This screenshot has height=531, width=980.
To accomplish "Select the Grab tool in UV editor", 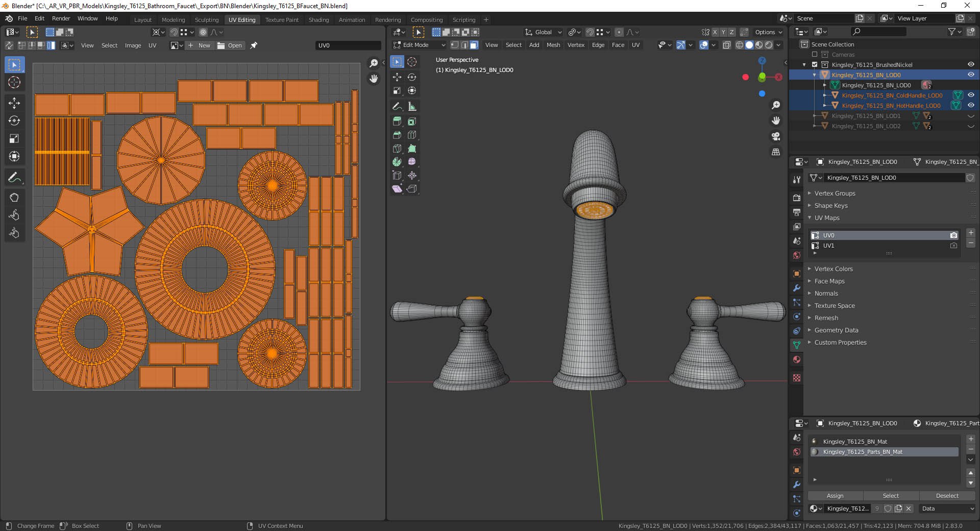I will pyautogui.click(x=14, y=198).
